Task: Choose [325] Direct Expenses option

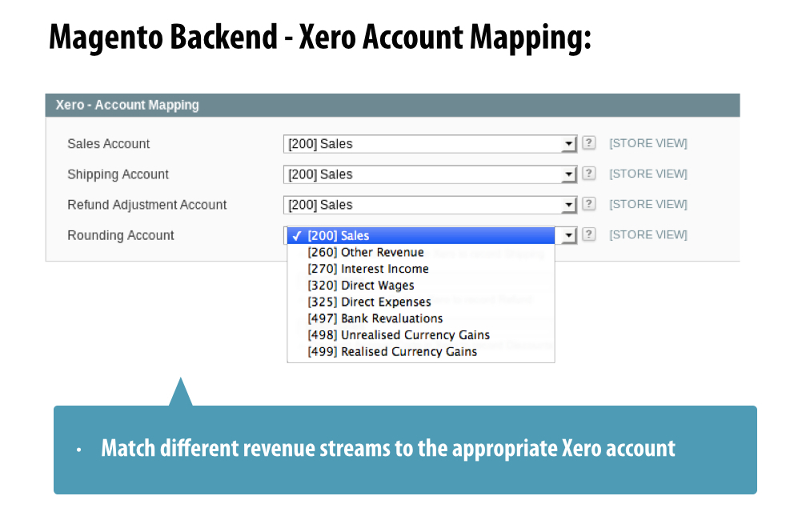Action: click(x=369, y=302)
